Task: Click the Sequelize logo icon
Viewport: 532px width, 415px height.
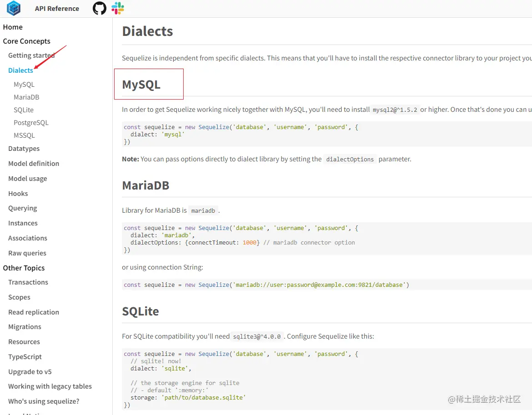Action: 14,8
